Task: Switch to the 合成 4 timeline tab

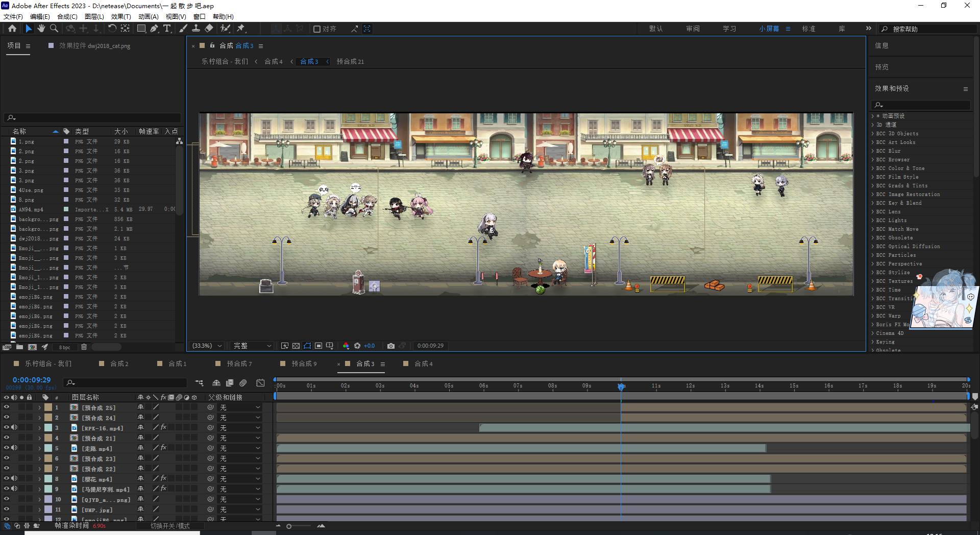Action: [x=423, y=364]
